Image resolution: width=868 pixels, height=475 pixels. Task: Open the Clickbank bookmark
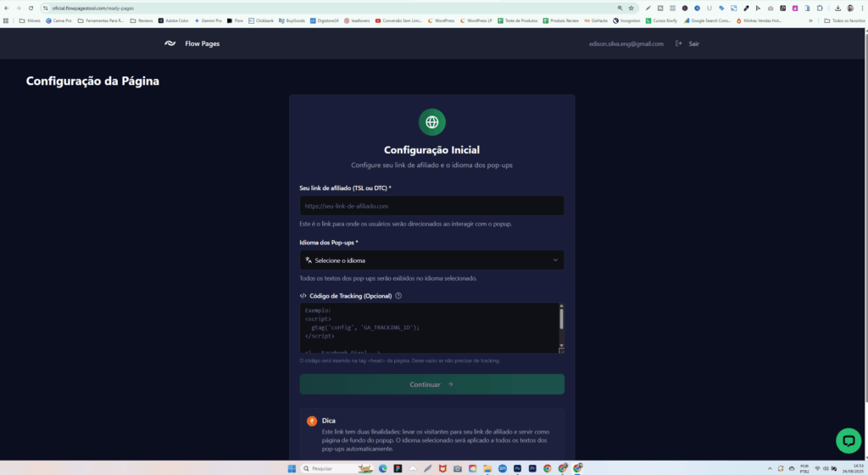tap(261, 20)
